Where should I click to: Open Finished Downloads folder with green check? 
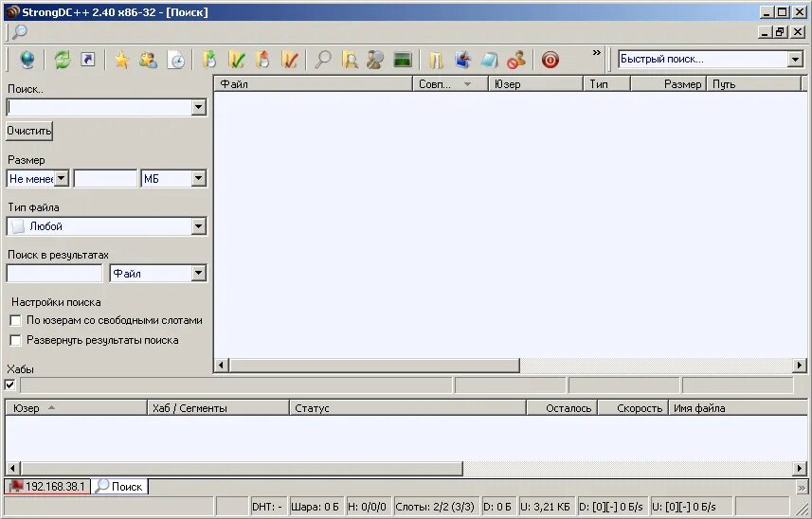pyautogui.click(x=236, y=60)
